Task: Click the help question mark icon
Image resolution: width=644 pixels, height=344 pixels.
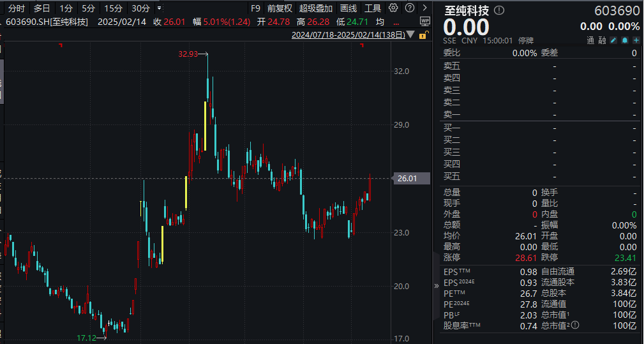Action: coord(408,8)
